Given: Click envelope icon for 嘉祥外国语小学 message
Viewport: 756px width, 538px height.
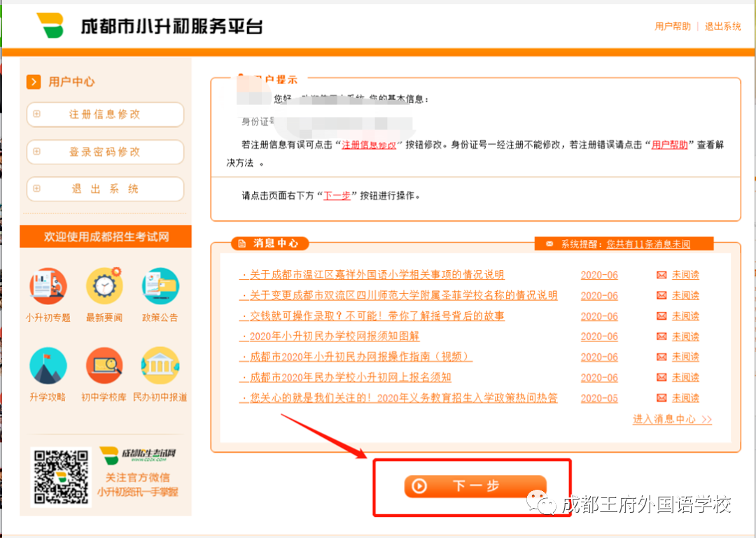Looking at the screenshot, I should [661, 275].
